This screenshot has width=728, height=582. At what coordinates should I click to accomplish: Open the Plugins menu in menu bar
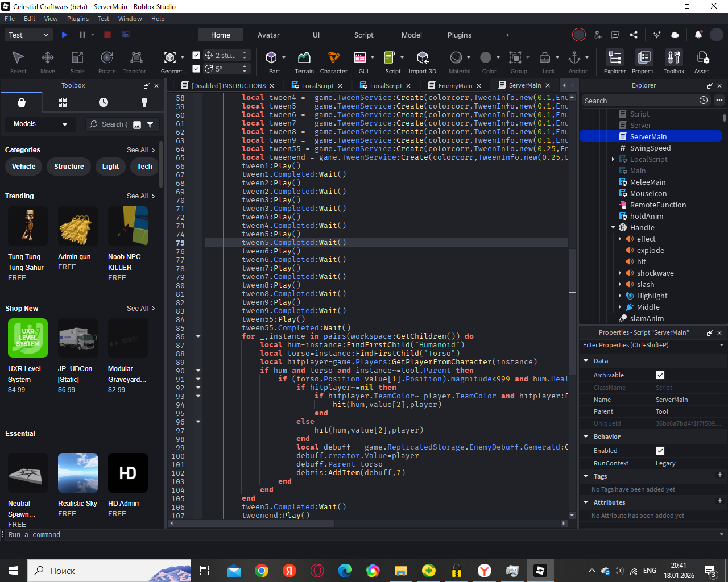78,19
